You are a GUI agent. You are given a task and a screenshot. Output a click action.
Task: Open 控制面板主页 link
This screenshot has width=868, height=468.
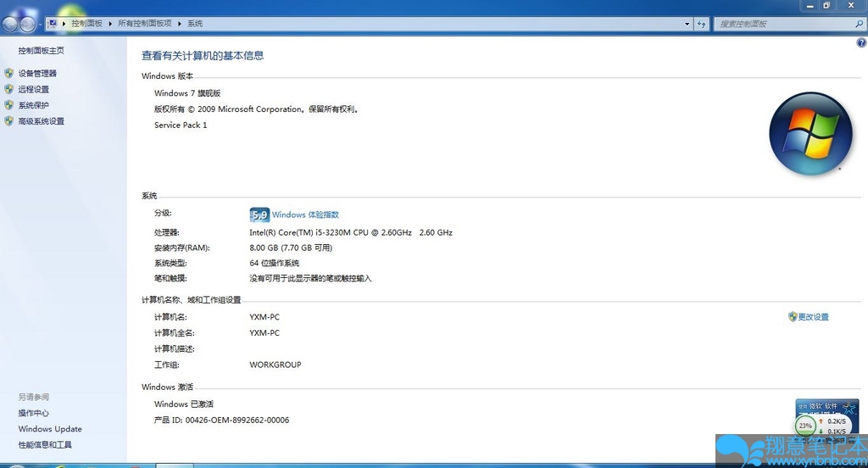click(41, 50)
